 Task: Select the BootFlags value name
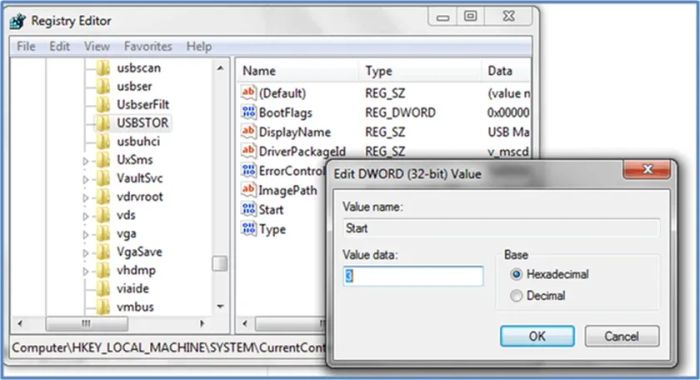pos(285,113)
